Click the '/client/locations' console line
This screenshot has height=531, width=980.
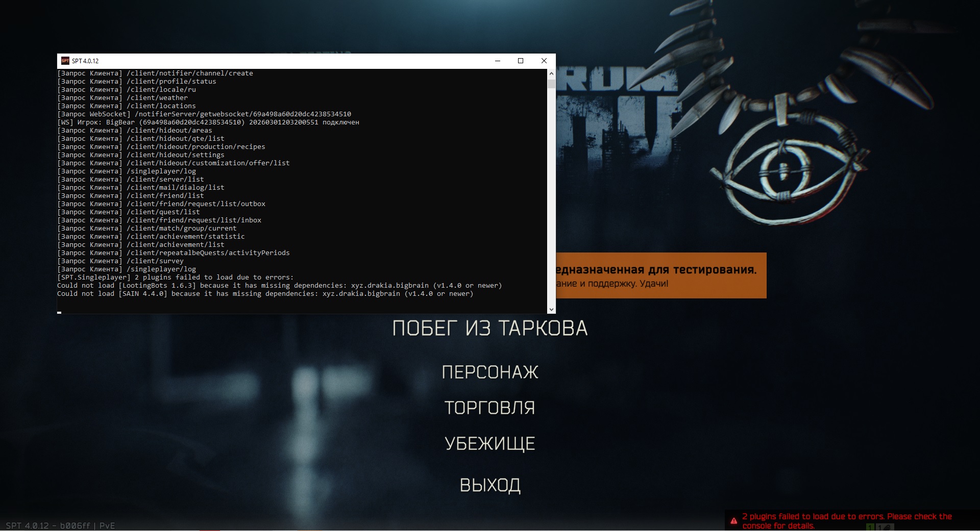click(127, 106)
